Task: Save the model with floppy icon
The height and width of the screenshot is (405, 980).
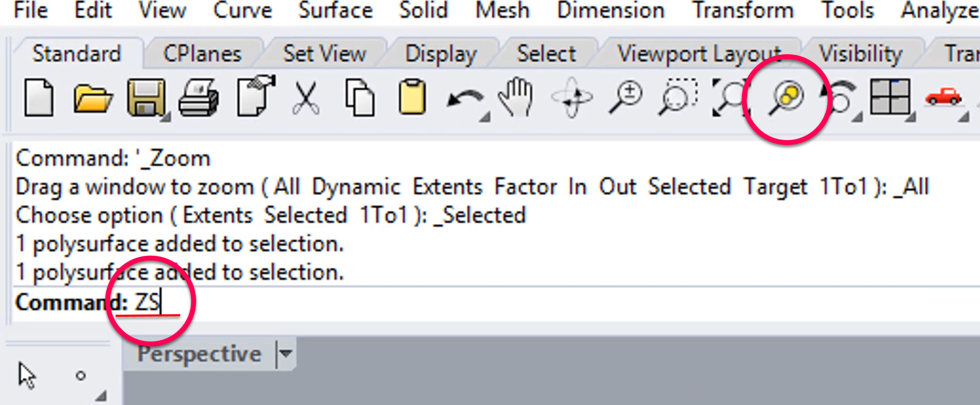Action: [146, 97]
